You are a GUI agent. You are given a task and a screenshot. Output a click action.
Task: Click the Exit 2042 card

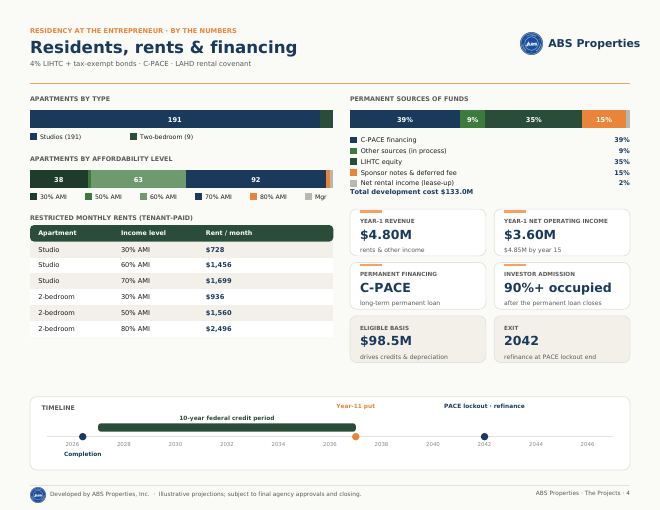(562, 339)
